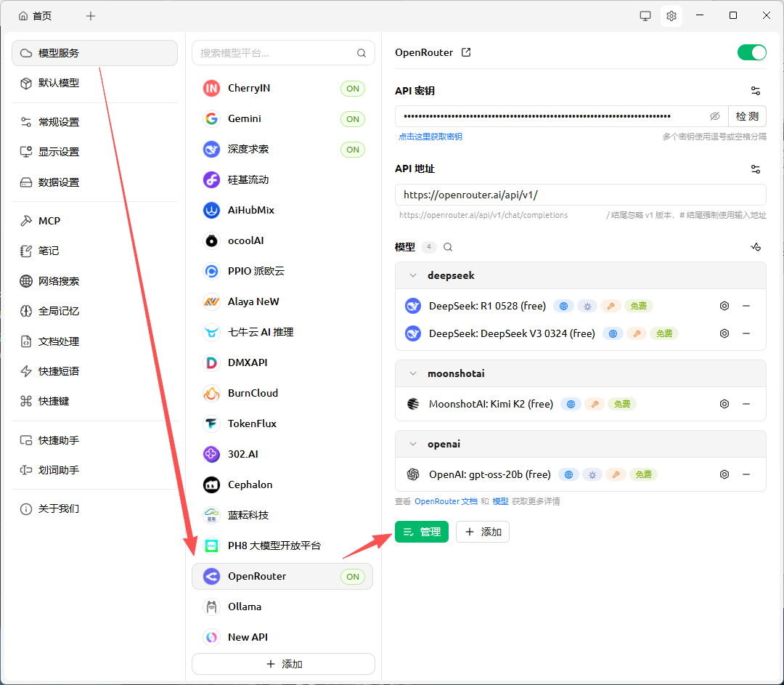
Task: Collapse the deepseek model group
Action: coord(413,276)
